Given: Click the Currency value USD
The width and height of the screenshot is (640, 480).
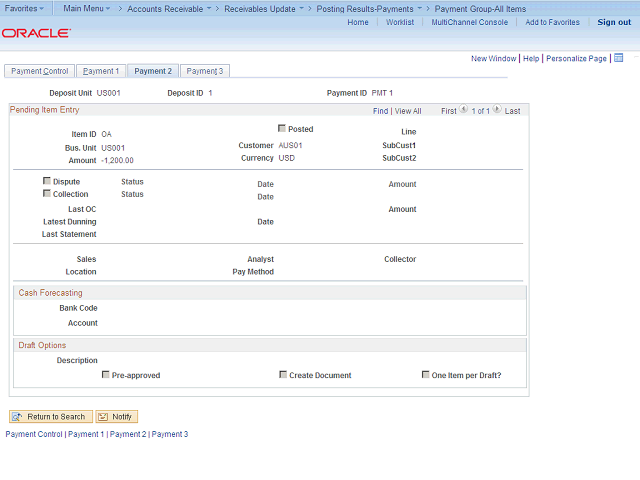Looking at the screenshot, I should [x=287, y=158].
